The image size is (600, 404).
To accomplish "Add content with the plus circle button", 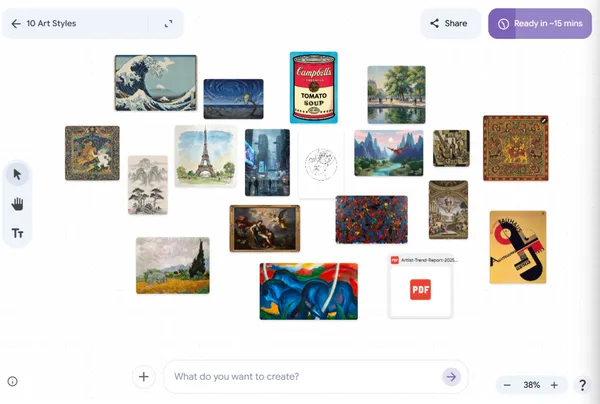I will pyautogui.click(x=143, y=377).
